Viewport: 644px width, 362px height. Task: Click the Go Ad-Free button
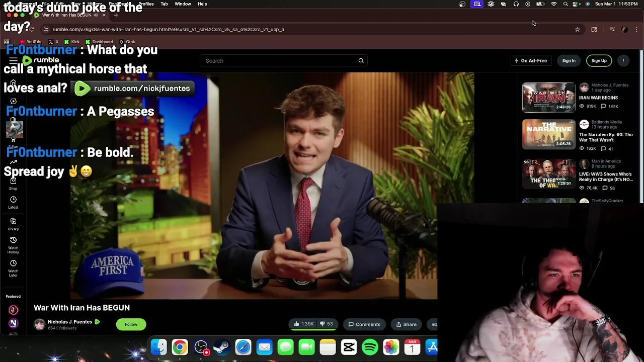(x=531, y=61)
